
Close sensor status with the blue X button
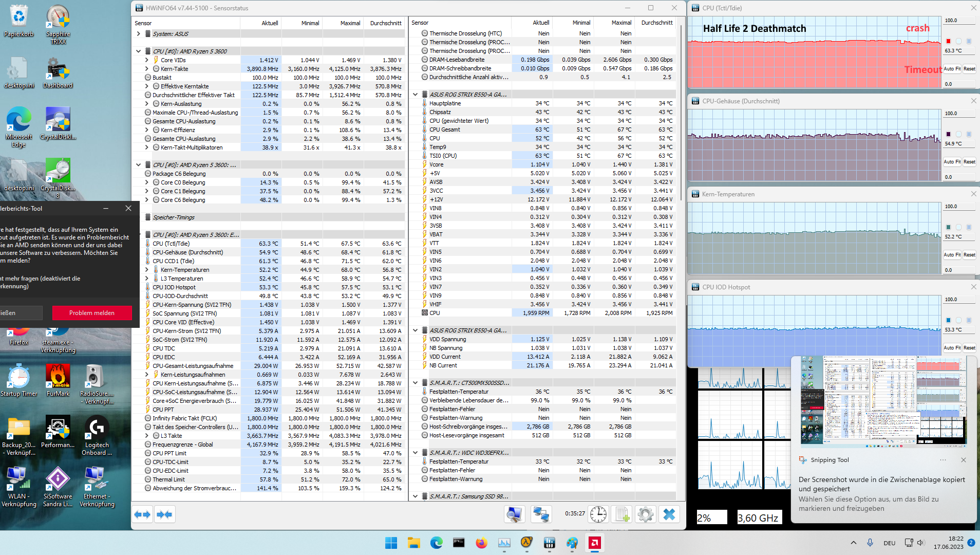click(x=669, y=514)
